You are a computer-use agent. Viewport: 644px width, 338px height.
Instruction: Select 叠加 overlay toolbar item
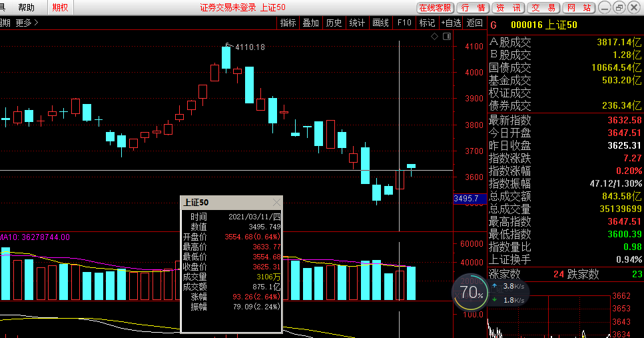click(311, 23)
